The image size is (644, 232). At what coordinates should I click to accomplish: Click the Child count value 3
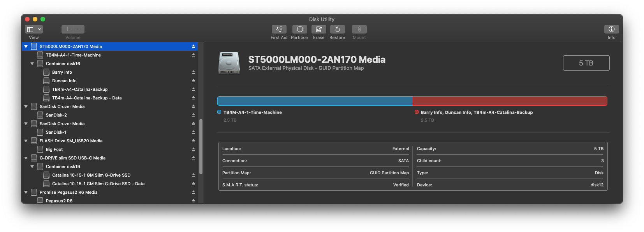point(602,161)
